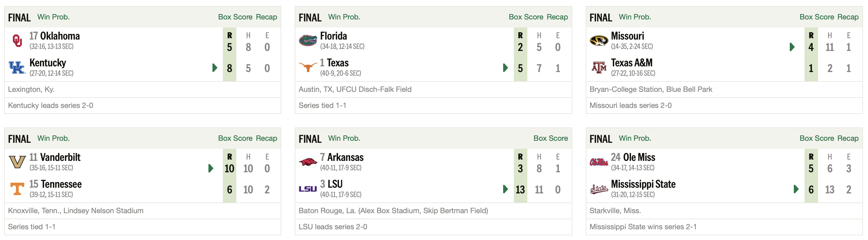View Win Prob. for Ole Miss game
Viewport: 868px width, 240px height.
635,138
